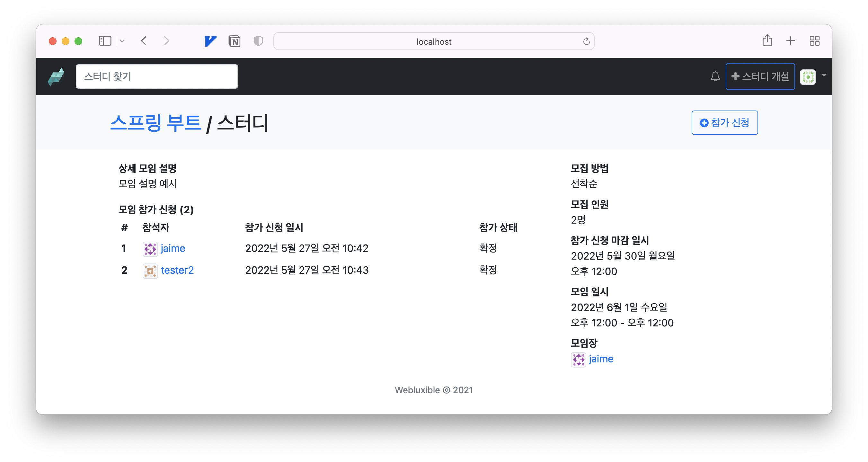Click the 스터디 개설 button
Viewport: 868px width, 462px height.
760,76
